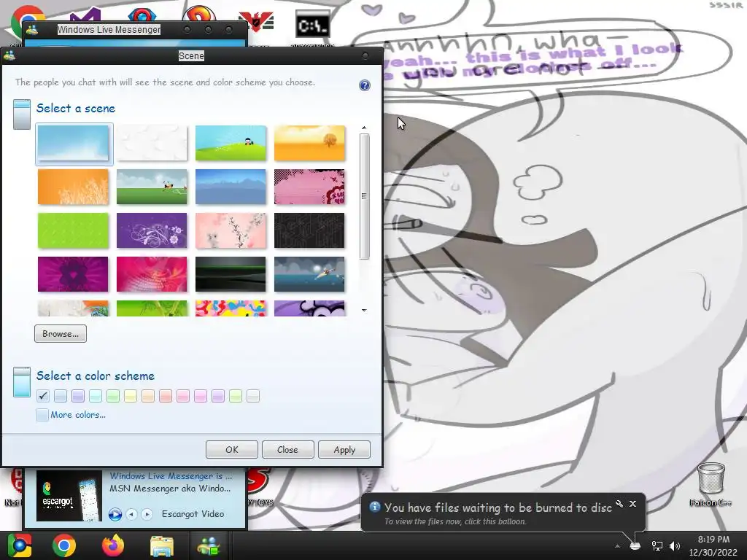The width and height of the screenshot is (747, 560).
Task: Open Firefox from the taskbar
Action: (113, 545)
